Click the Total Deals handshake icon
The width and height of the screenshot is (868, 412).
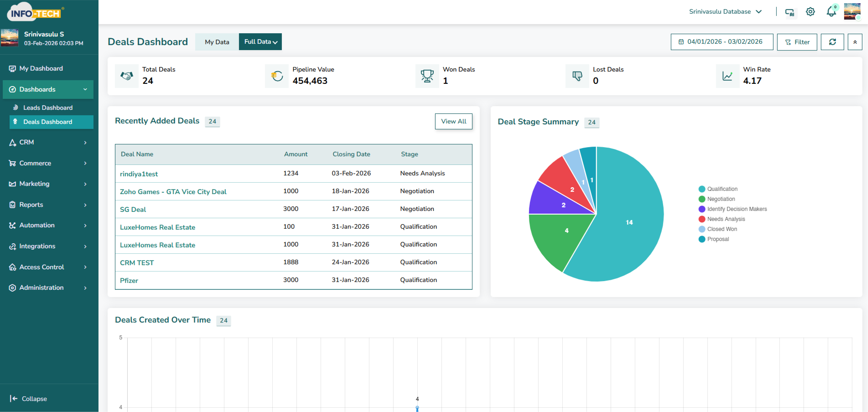pos(127,76)
